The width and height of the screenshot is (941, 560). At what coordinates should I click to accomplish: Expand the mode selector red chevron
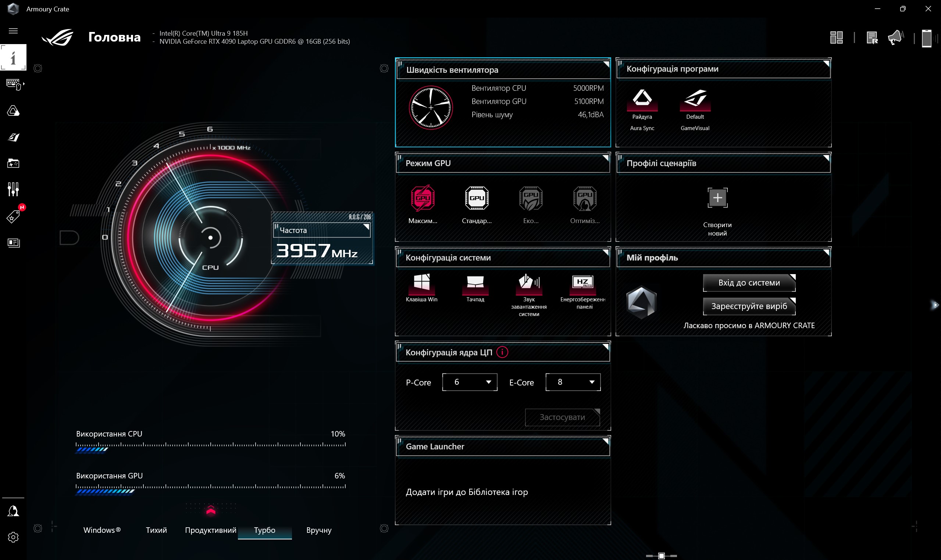coord(211,510)
